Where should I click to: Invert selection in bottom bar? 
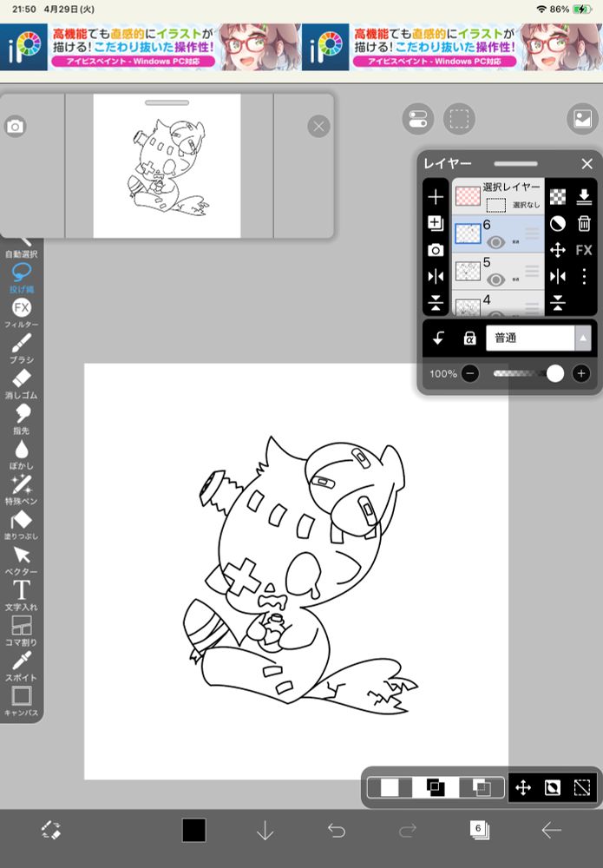pos(552,787)
